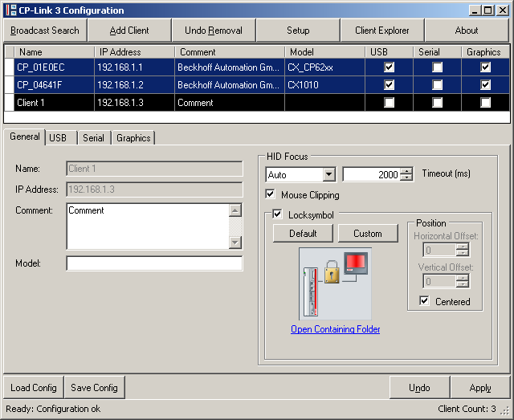
Task: Enable Serial checkbox for Client 1
Action: coord(437,103)
